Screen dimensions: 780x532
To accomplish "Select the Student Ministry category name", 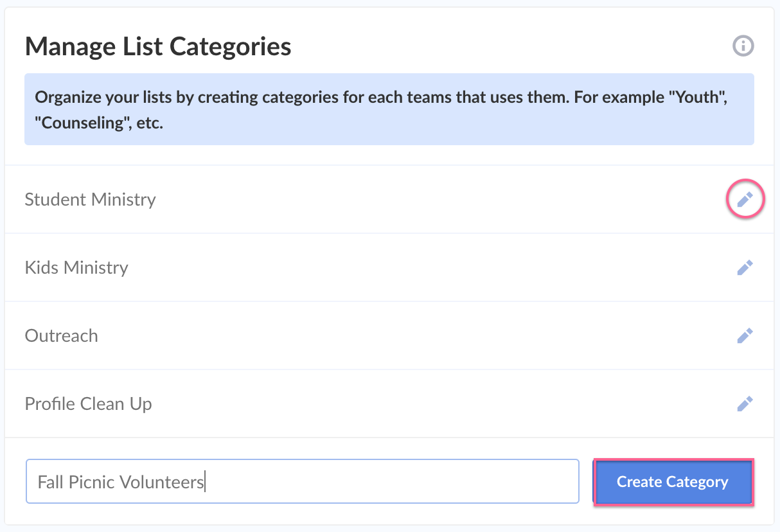I will click(x=90, y=200).
